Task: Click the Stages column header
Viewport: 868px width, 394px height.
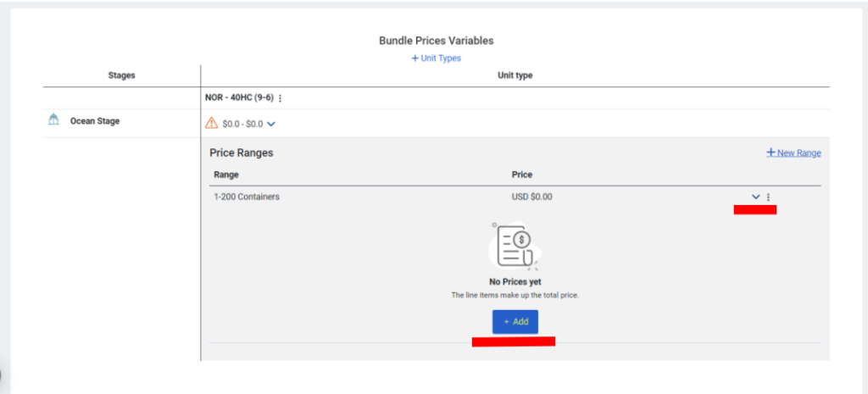Action: coord(122,75)
